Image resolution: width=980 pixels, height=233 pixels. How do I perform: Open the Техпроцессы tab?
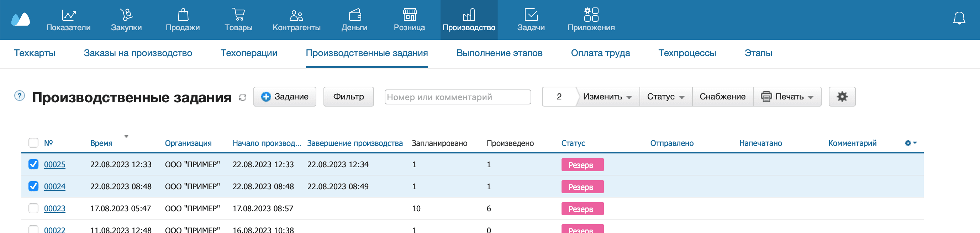point(687,53)
